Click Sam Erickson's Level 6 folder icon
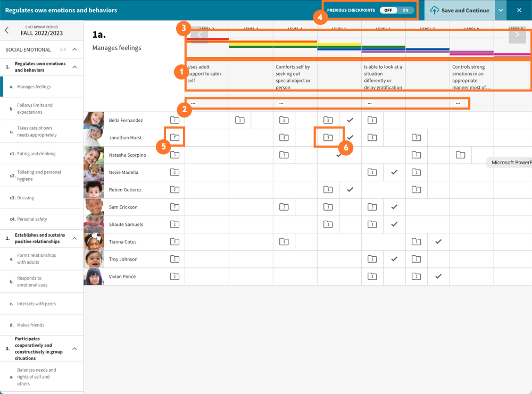Viewport: 532px width, 394px height. coord(372,207)
